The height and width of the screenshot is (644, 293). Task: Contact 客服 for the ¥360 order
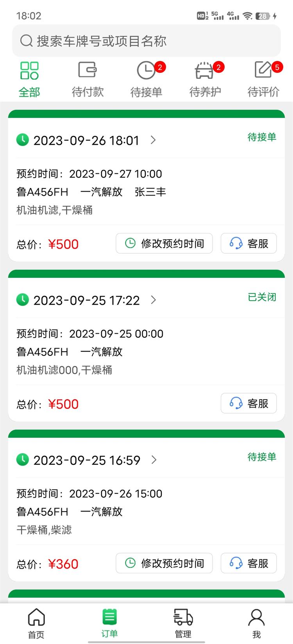249,563
